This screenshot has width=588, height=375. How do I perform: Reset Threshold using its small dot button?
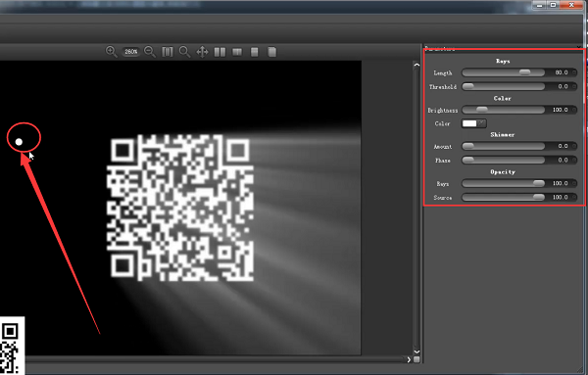coord(574,86)
